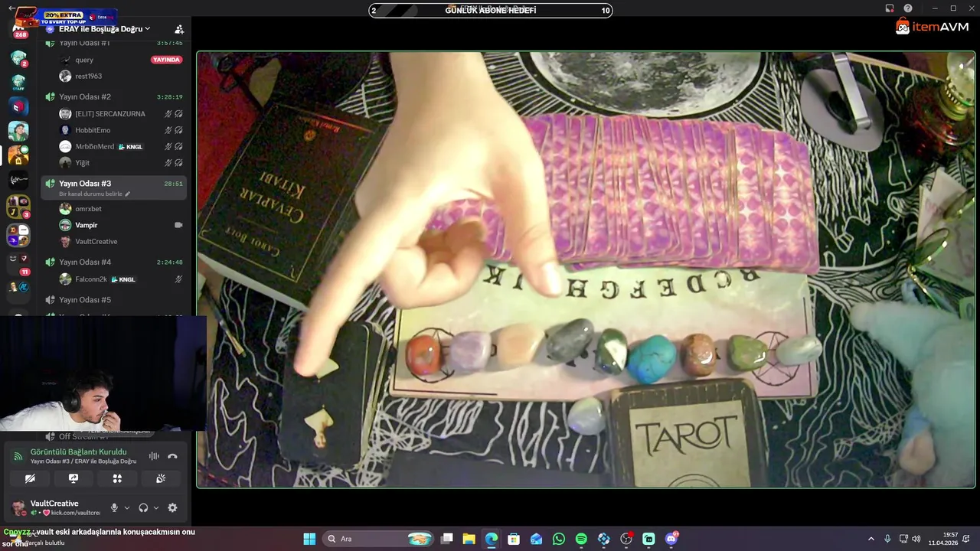
Task: Toggle deafen headphones in user panel
Action: [143, 507]
